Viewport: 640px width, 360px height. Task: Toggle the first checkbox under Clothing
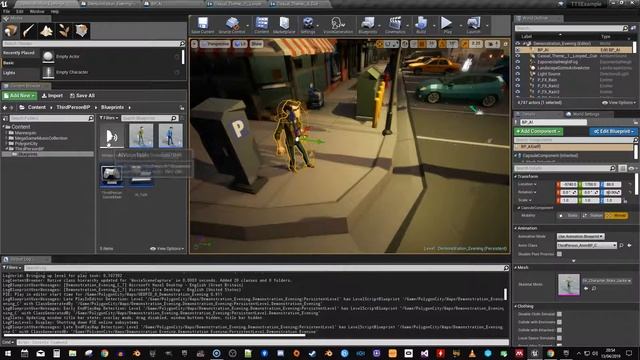(560, 314)
